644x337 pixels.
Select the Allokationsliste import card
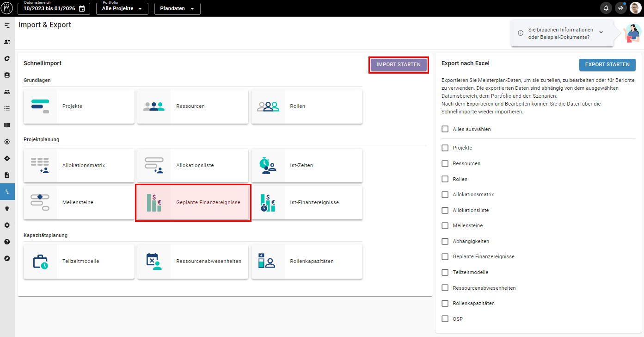click(x=193, y=165)
